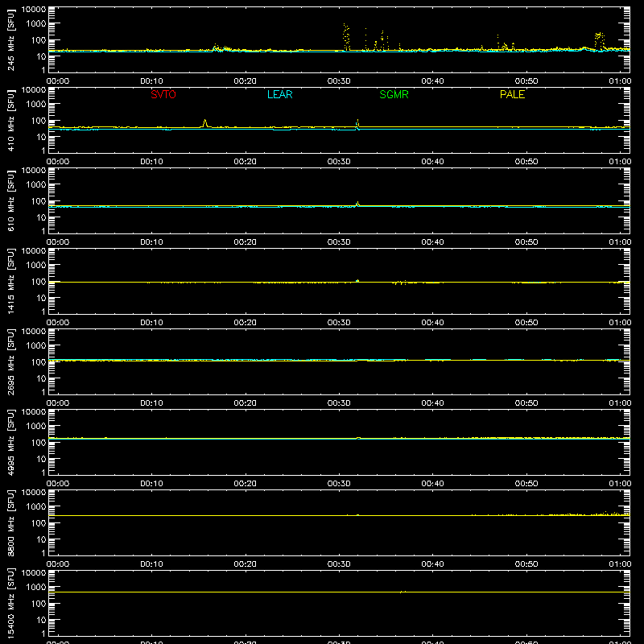Click '01:00' under the 8800 MHz panel
Image resolution: width=644 pixels, height=644 pixels.
[x=620, y=564]
